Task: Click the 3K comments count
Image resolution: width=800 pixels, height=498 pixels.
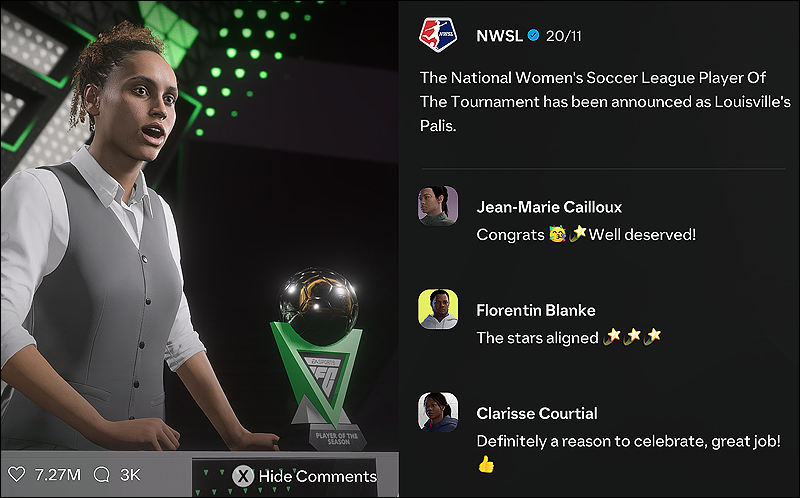Action: (130, 475)
